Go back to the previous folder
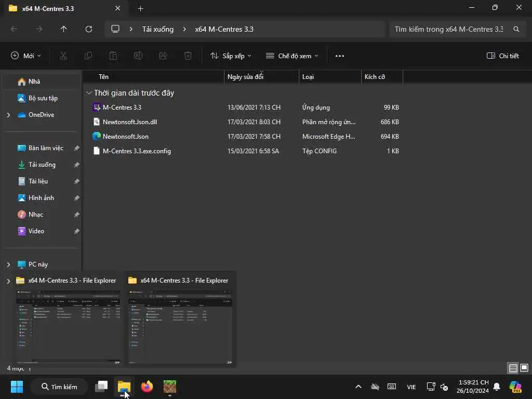532x399 pixels. pyautogui.click(x=14, y=29)
